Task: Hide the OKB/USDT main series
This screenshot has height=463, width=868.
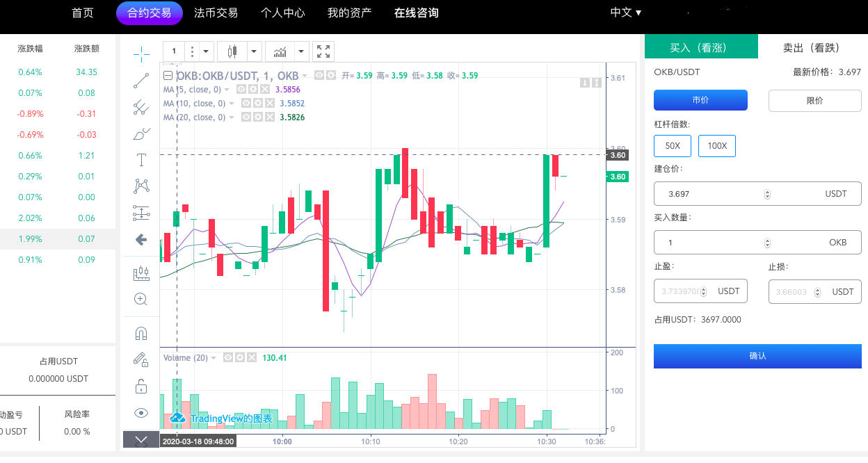Action: [x=319, y=75]
